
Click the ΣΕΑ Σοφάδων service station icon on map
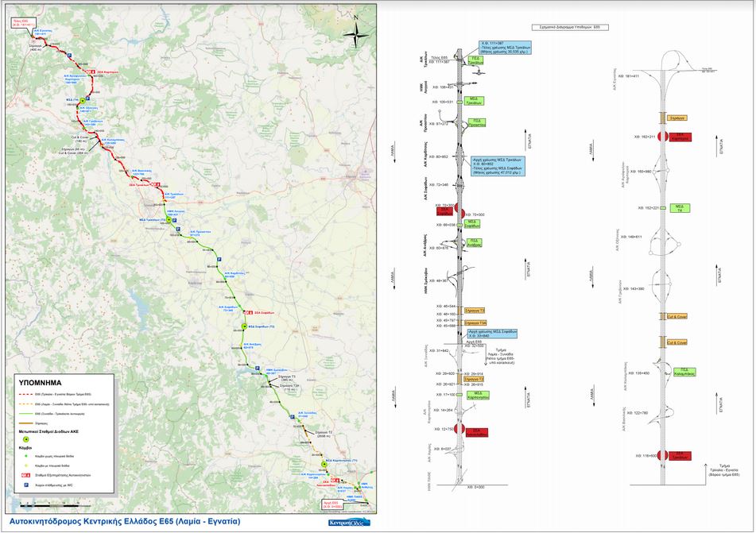(248, 312)
